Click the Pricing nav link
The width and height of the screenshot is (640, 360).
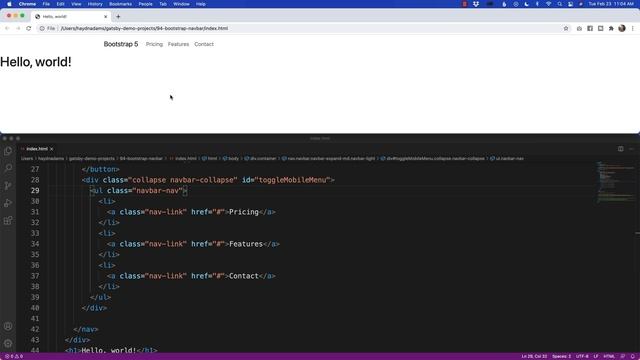(154, 44)
